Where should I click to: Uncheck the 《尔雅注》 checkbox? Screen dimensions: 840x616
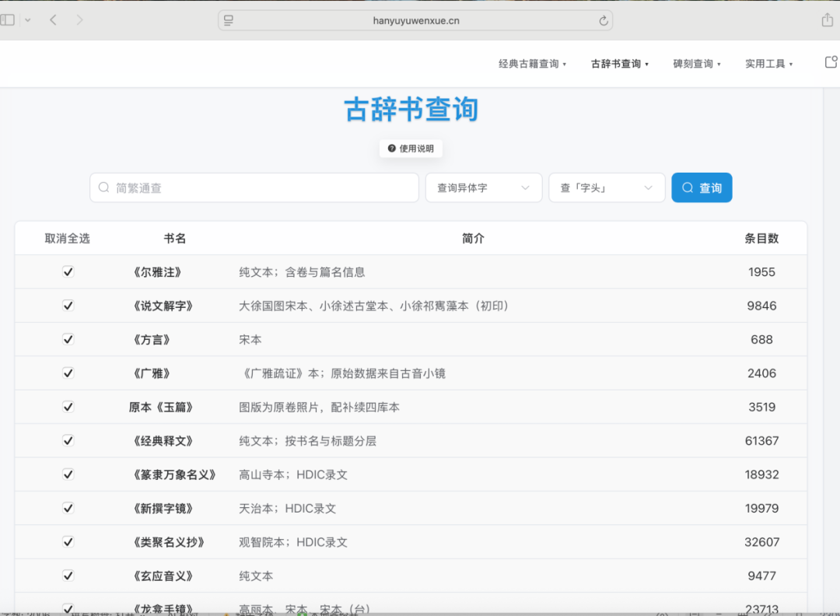(68, 271)
